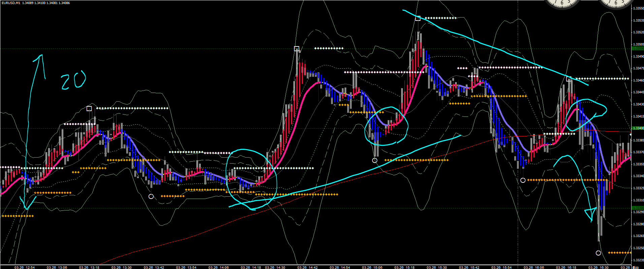Click the "03.26 14:42" time label
The width and height of the screenshot is (644, 269).
point(308,267)
